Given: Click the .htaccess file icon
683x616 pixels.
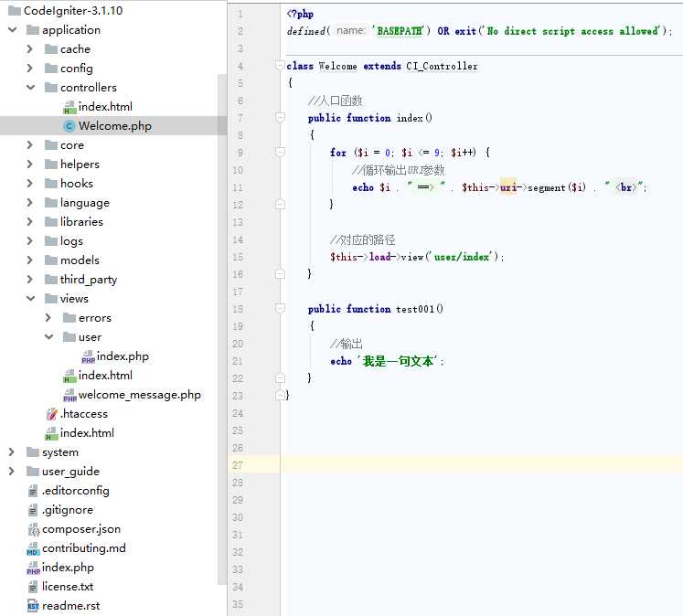Looking at the screenshot, I should pos(51,414).
